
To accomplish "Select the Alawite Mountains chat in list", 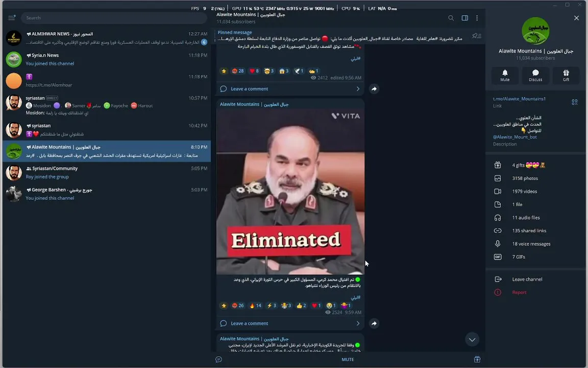I will point(107,151).
